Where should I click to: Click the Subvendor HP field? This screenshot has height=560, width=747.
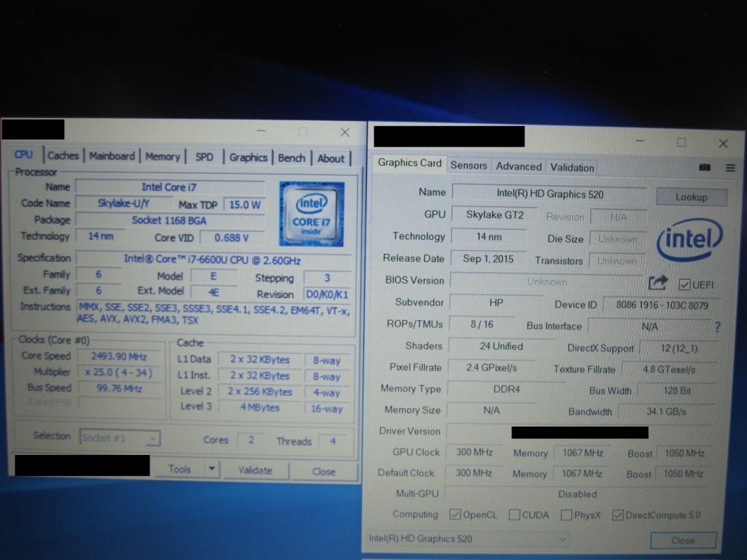[x=496, y=303]
